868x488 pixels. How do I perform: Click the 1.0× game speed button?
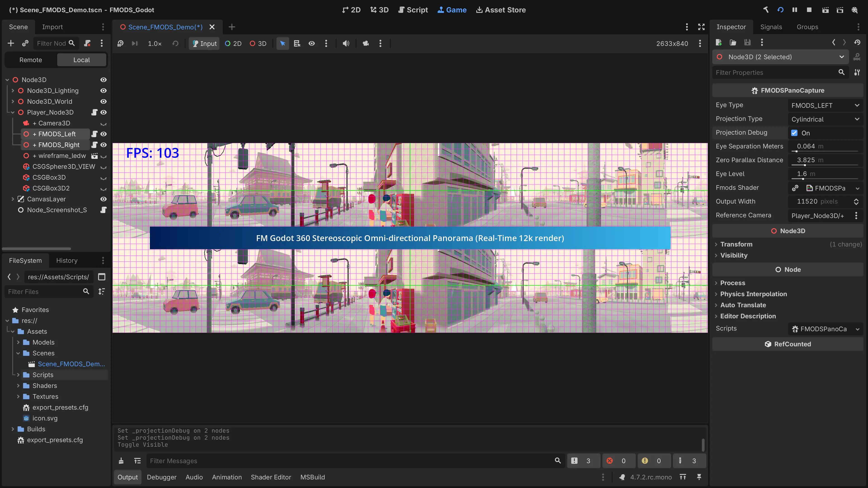point(155,43)
